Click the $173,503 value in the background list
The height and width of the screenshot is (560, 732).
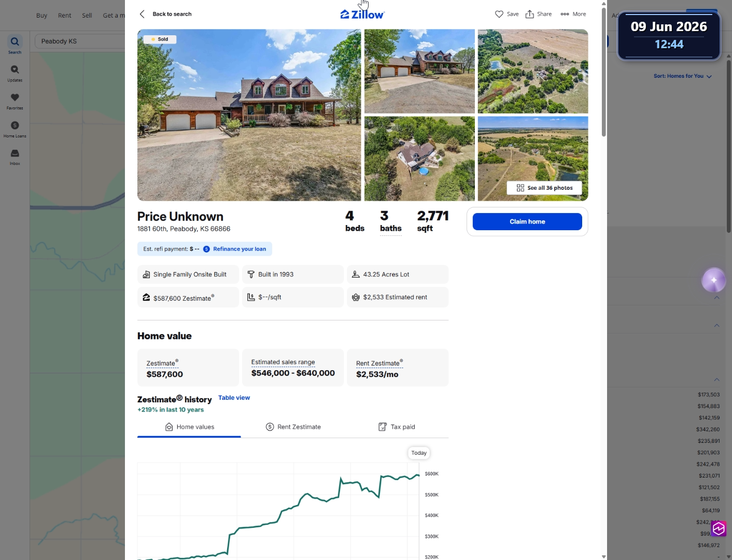click(x=709, y=395)
